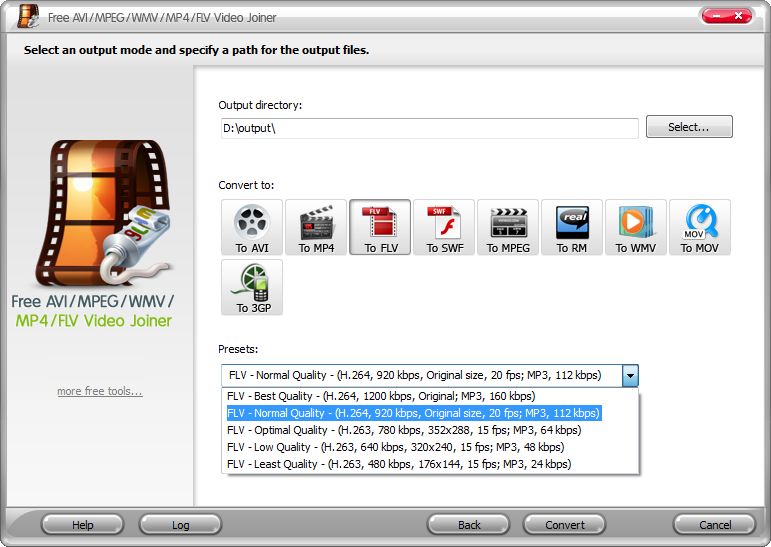Choose To MPEG output format
771x547 pixels.
[x=508, y=227]
